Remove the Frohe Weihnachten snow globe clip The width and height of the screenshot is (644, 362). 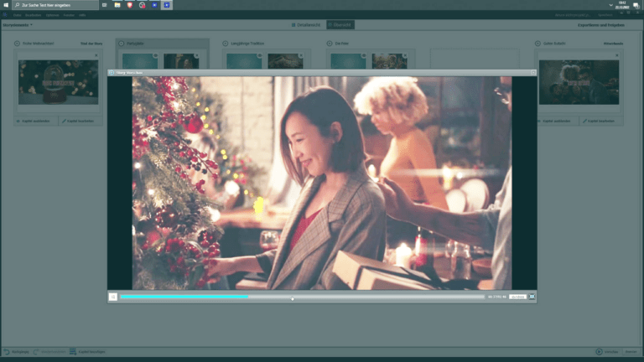click(x=96, y=55)
